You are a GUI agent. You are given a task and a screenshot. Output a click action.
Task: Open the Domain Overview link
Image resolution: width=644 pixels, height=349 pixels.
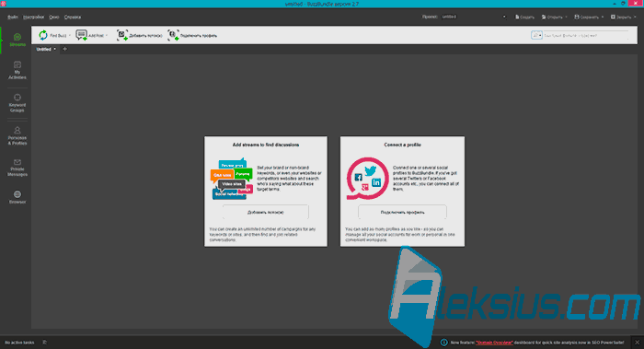click(494, 343)
